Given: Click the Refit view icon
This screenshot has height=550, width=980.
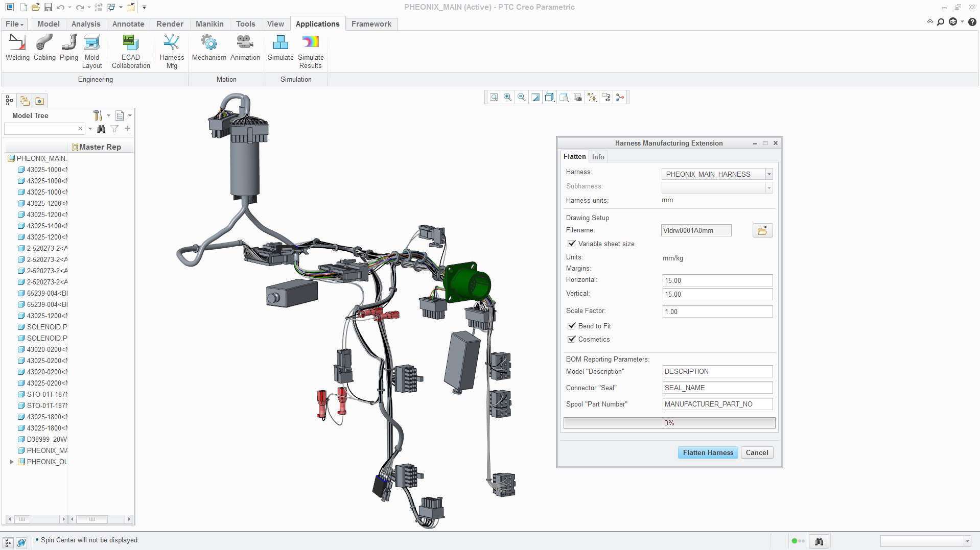Looking at the screenshot, I should [494, 97].
